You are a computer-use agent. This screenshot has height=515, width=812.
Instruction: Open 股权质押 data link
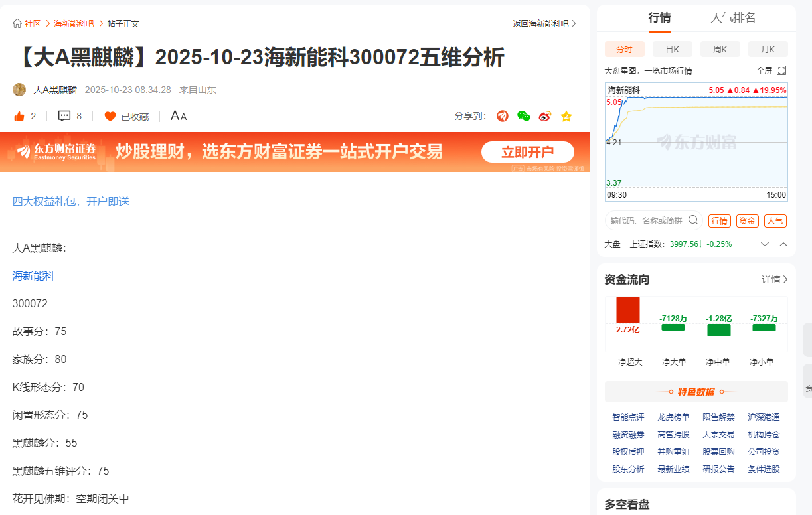pyautogui.click(x=628, y=451)
